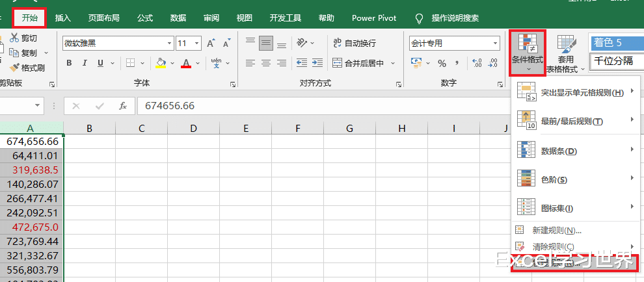Click the accounting number format icon

pyautogui.click(x=416, y=63)
